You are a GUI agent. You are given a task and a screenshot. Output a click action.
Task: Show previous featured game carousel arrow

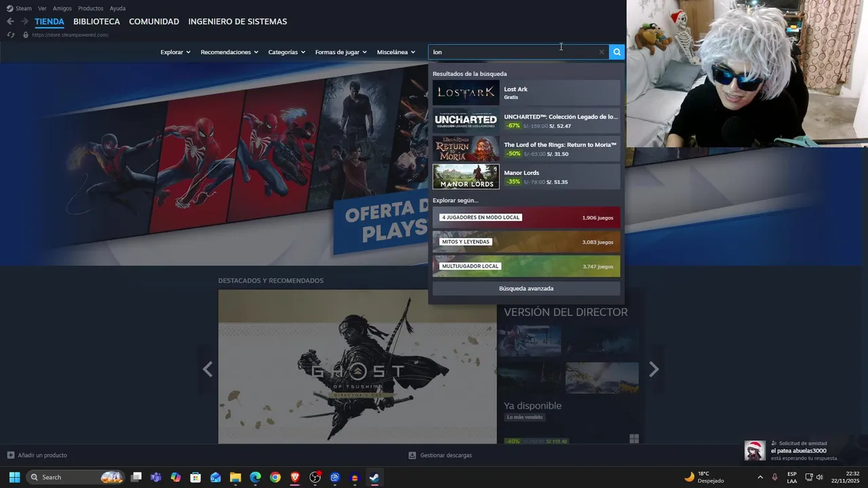click(x=208, y=369)
